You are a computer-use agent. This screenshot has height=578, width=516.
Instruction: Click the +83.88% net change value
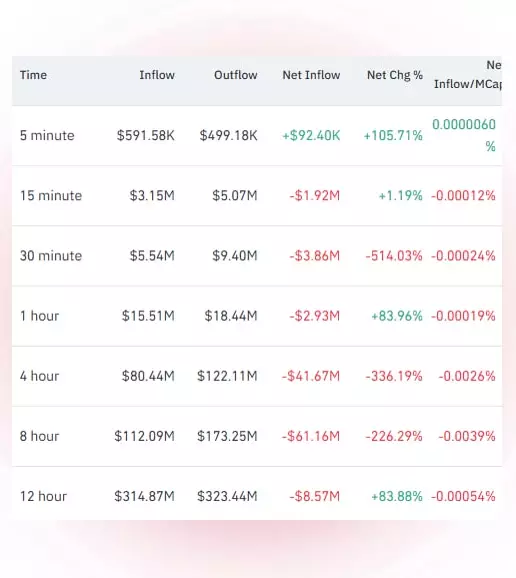pos(397,496)
